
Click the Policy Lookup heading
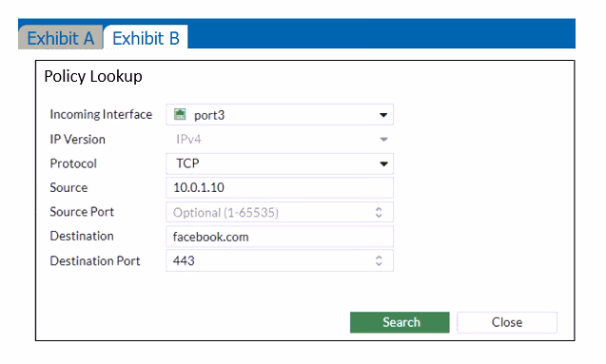[93, 76]
